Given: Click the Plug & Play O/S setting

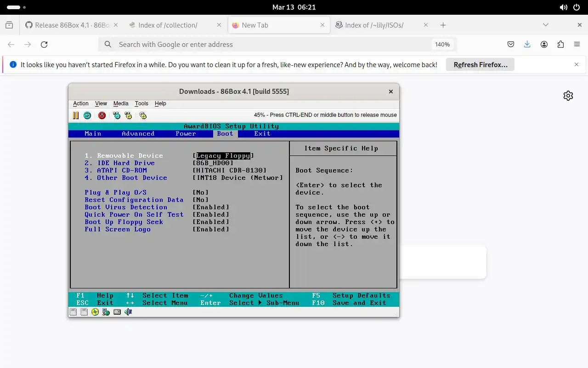Looking at the screenshot, I should [x=115, y=193].
